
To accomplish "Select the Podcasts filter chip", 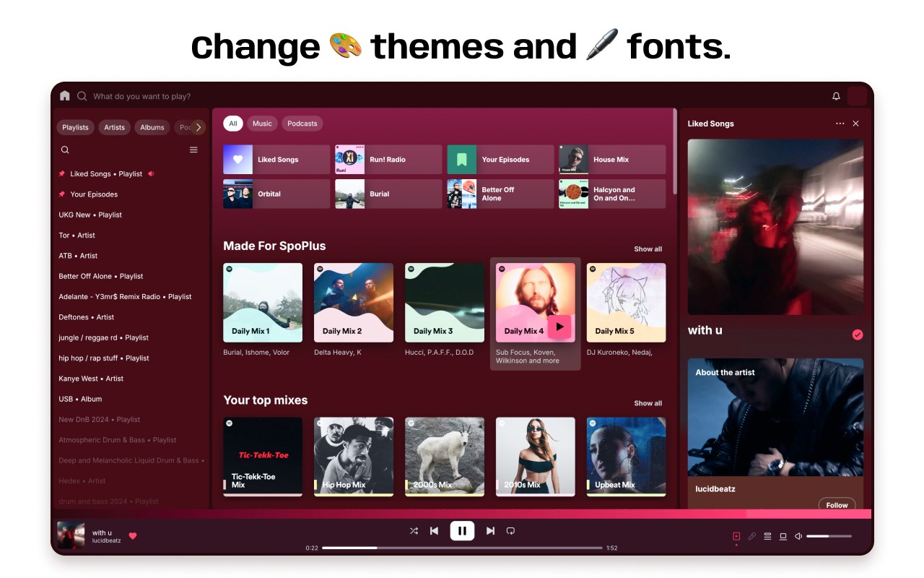I will (302, 124).
